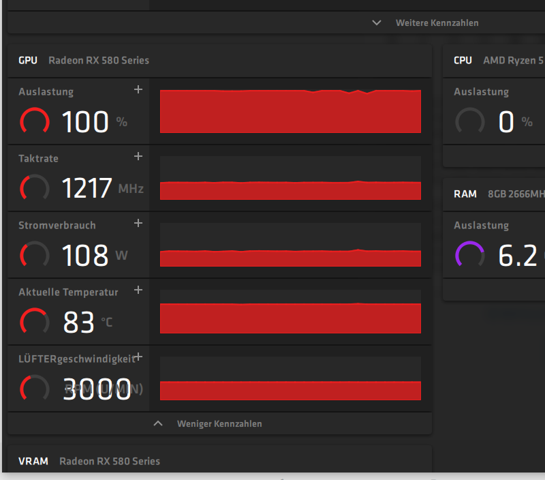545x480 pixels.
Task: Click the plus icon beside LÜFTERgeschwindigkeit
Action: click(139, 357)
